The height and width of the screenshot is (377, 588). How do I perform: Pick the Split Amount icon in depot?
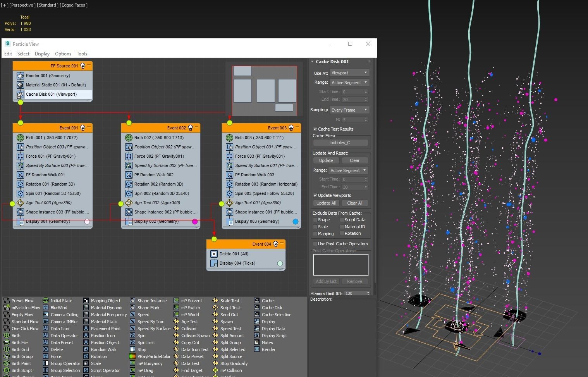[x=215, y=336]
